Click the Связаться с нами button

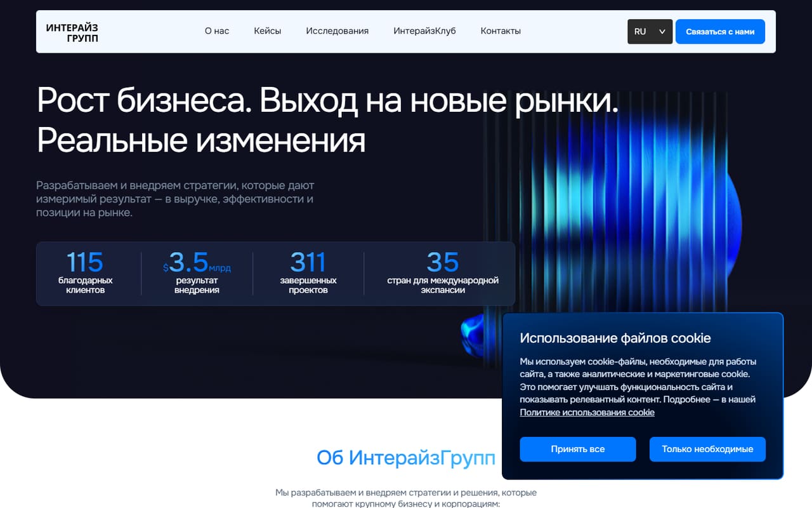click(x=720, y=32)
